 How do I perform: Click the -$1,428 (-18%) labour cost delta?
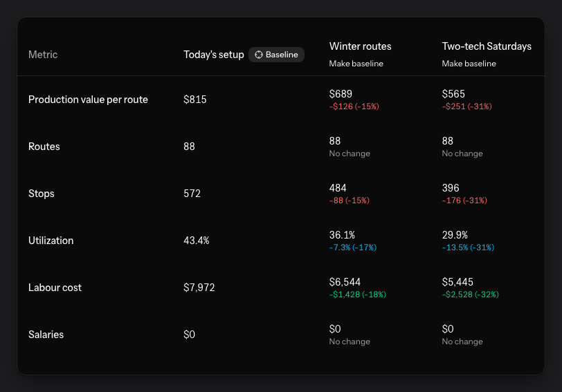(x=358, y=295)
